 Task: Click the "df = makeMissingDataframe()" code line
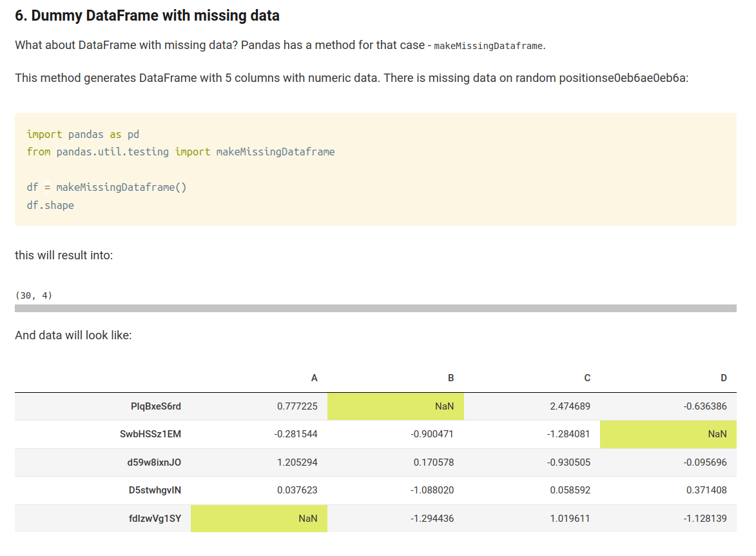tap(106, 187)
